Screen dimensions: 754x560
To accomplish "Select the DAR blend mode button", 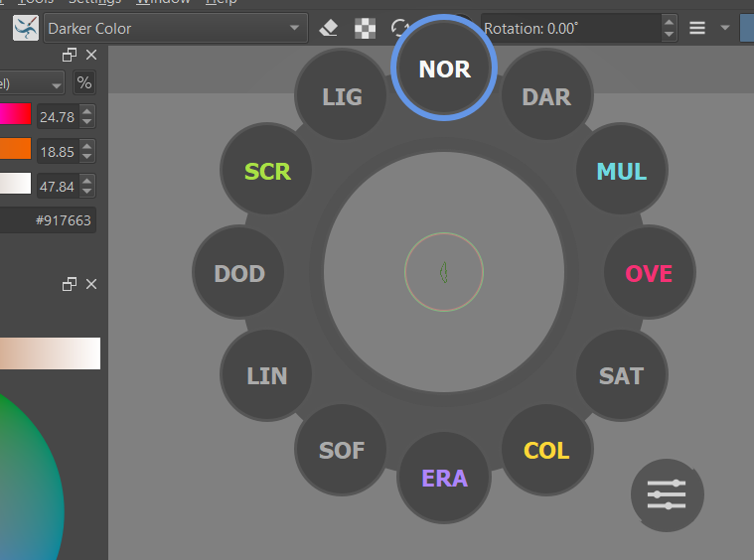I will (x=546, y=95).
